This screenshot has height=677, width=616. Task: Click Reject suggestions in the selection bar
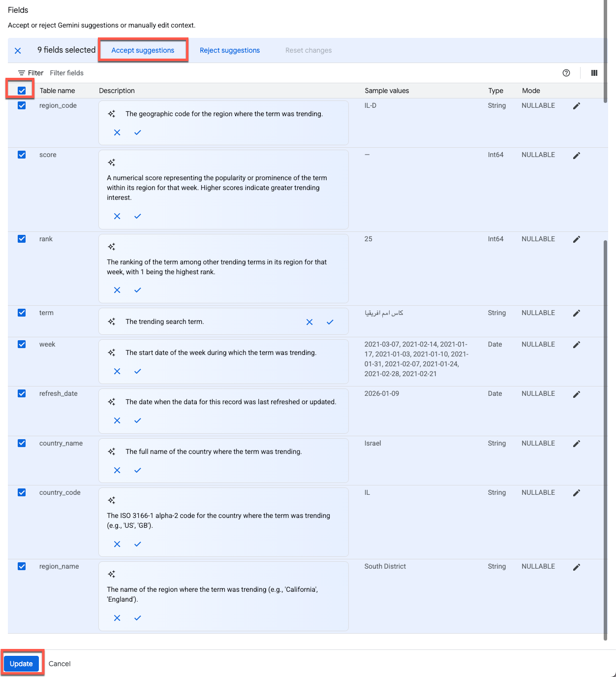tap(230, 50)
